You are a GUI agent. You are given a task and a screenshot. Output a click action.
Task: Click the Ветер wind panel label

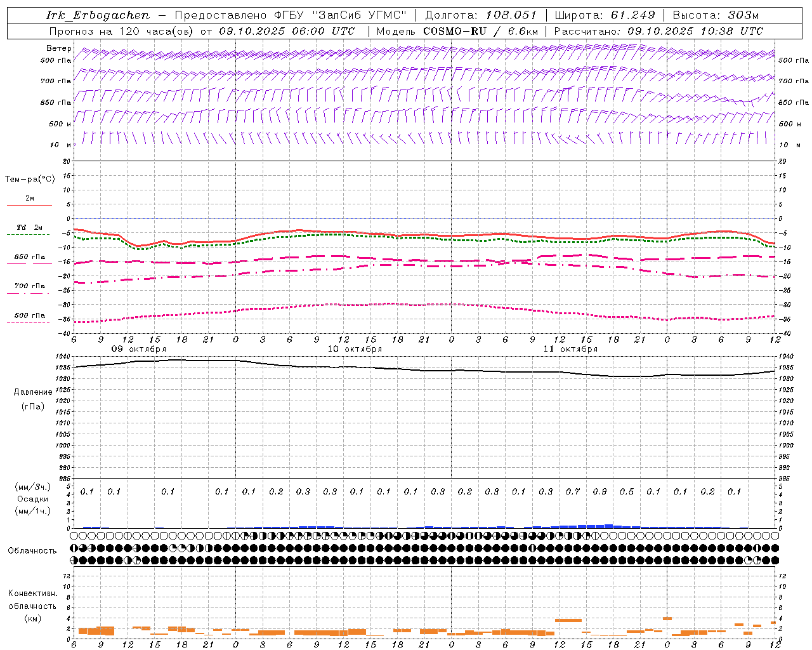click(x=59, y=48)
